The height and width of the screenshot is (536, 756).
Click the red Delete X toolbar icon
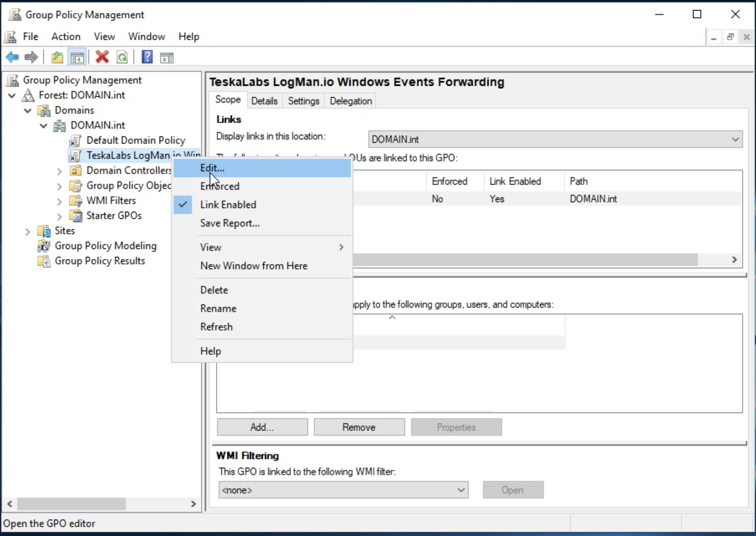(x=102, y=57)
